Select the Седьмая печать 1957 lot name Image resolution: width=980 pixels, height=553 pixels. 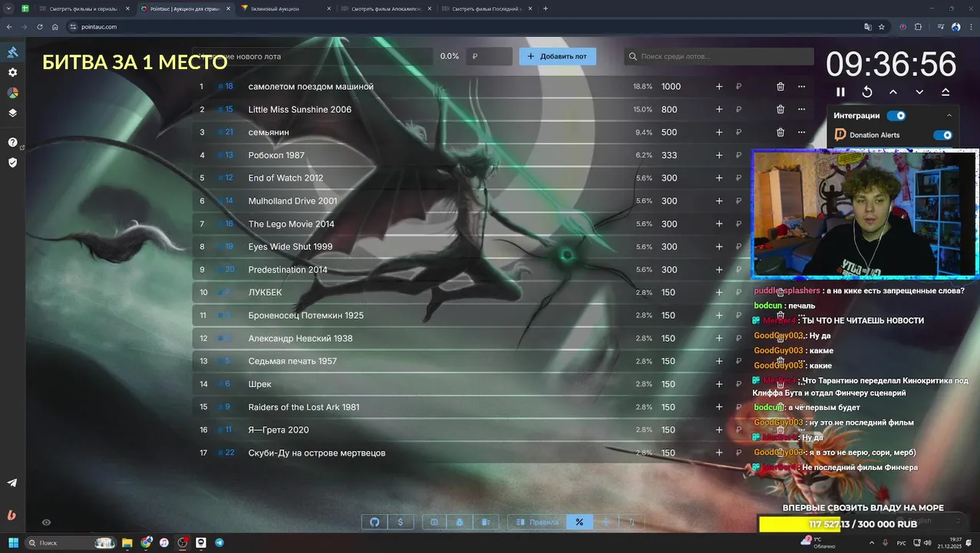tap(292, 361)
